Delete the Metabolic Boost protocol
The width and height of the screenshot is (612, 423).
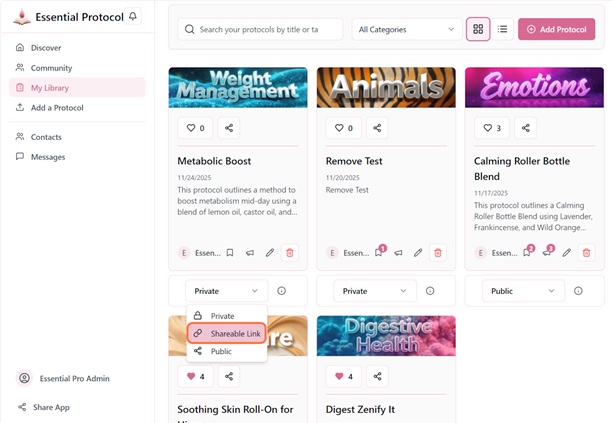click(290, 253)
